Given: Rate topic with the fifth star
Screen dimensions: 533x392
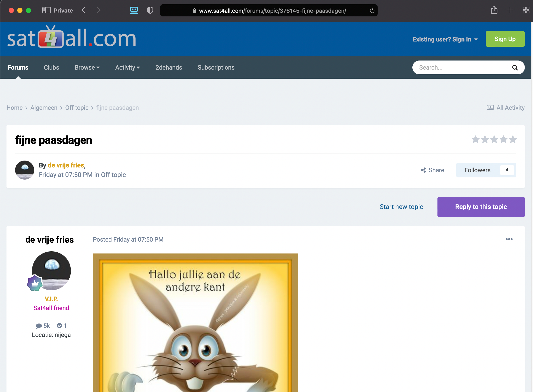Looking at the screenshot, I should point(513,139).
